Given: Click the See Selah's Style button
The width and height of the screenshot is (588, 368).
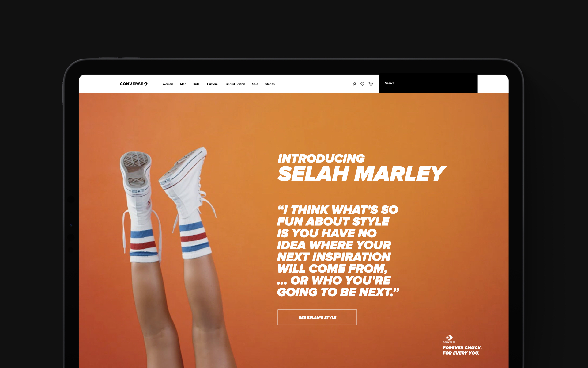Looking at the screenshot, I should pos(317,317).
